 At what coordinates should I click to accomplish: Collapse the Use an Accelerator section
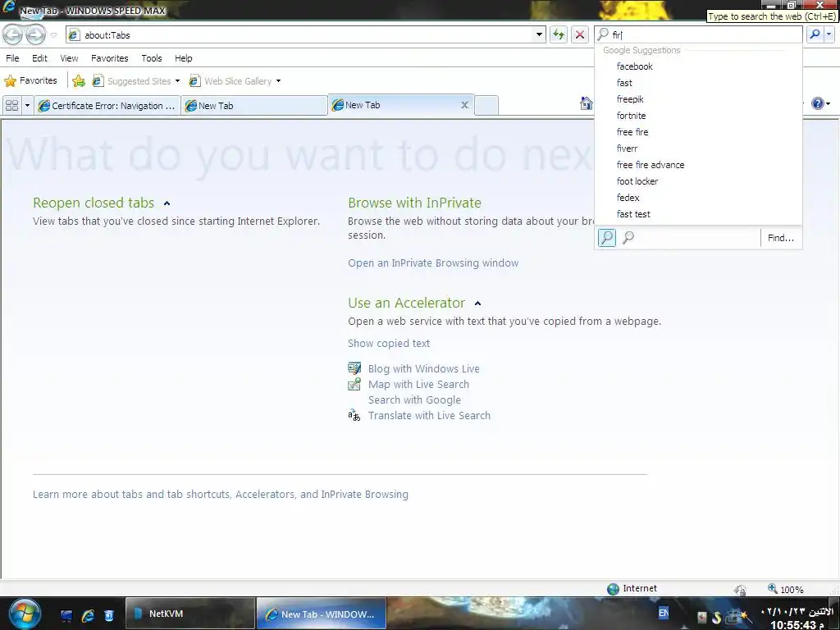[x=477, y=304]
